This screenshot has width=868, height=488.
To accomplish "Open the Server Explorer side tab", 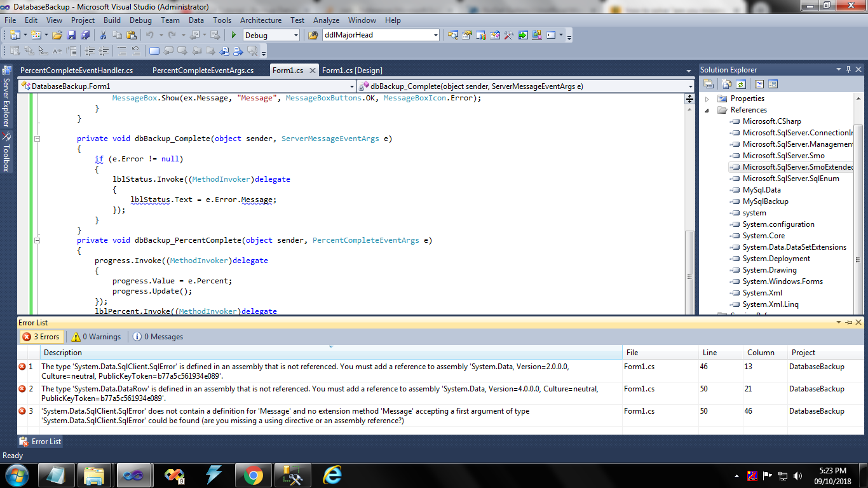I will [6, 98].
